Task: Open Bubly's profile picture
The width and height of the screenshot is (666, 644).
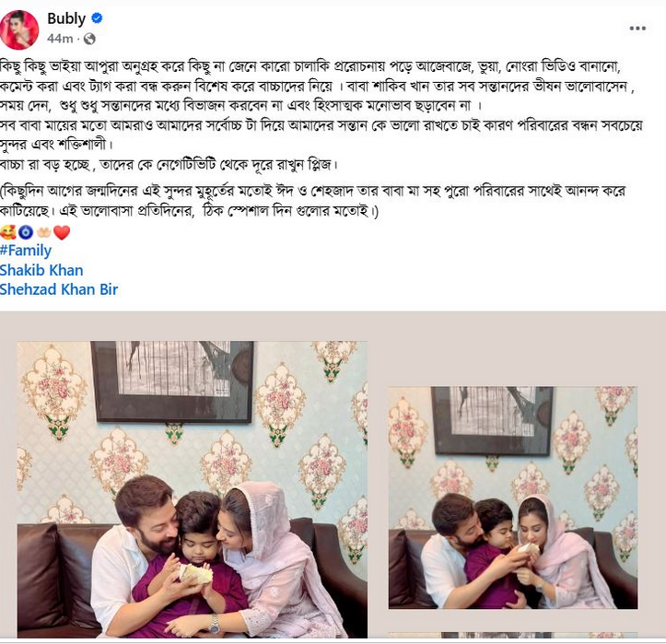Action: (19, 29)
